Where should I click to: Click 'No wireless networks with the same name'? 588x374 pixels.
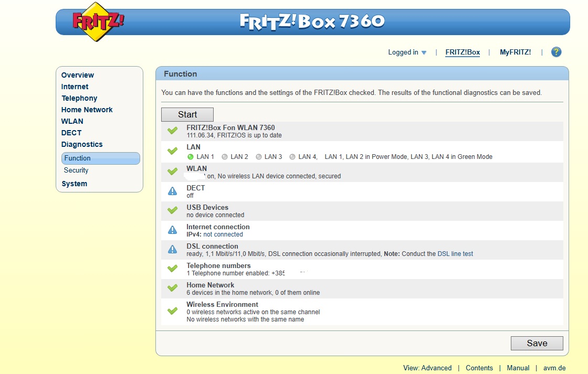[245, 319]
